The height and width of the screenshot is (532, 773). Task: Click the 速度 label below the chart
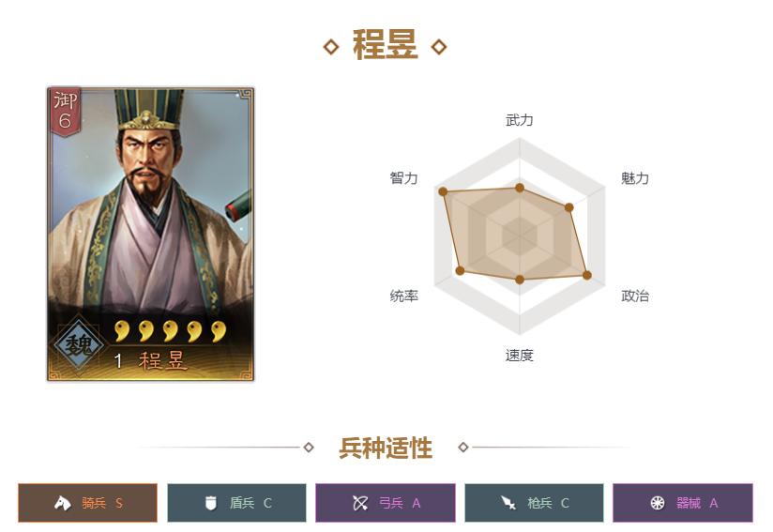click(520, 355)
